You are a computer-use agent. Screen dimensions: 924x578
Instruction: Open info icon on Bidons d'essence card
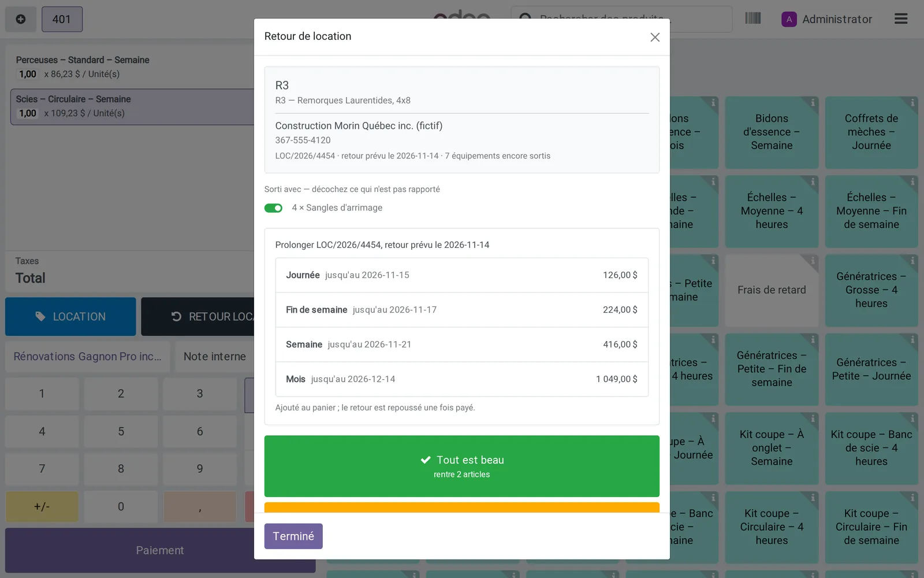(813, 102)
